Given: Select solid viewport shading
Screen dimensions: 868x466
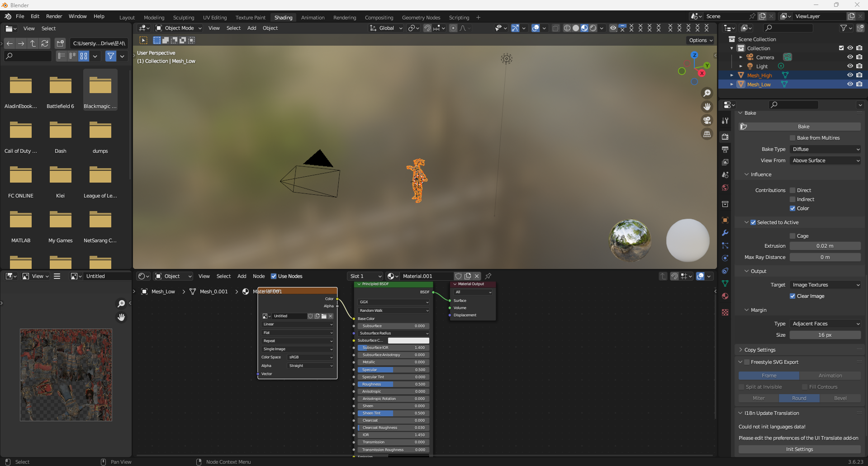Looking at the screenshot, I should [x=576, y=28].
